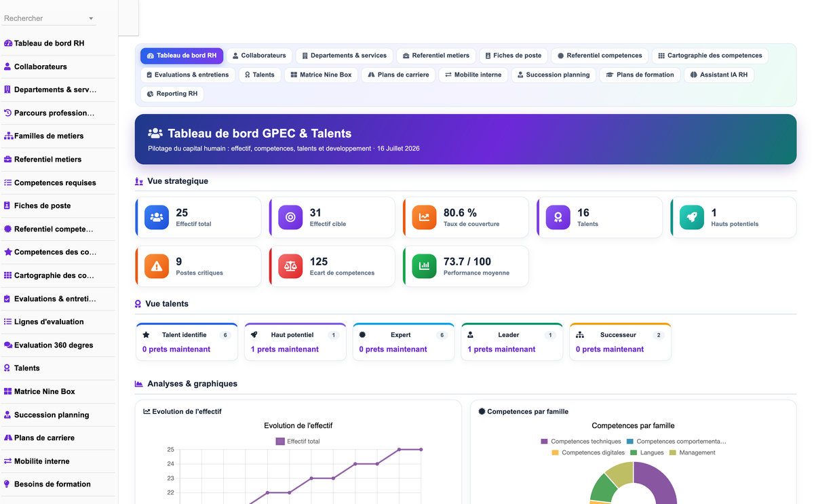814x504 pixels.
Task: Switch to Evaluations & entretiens tab
Action: pos(188,75)
